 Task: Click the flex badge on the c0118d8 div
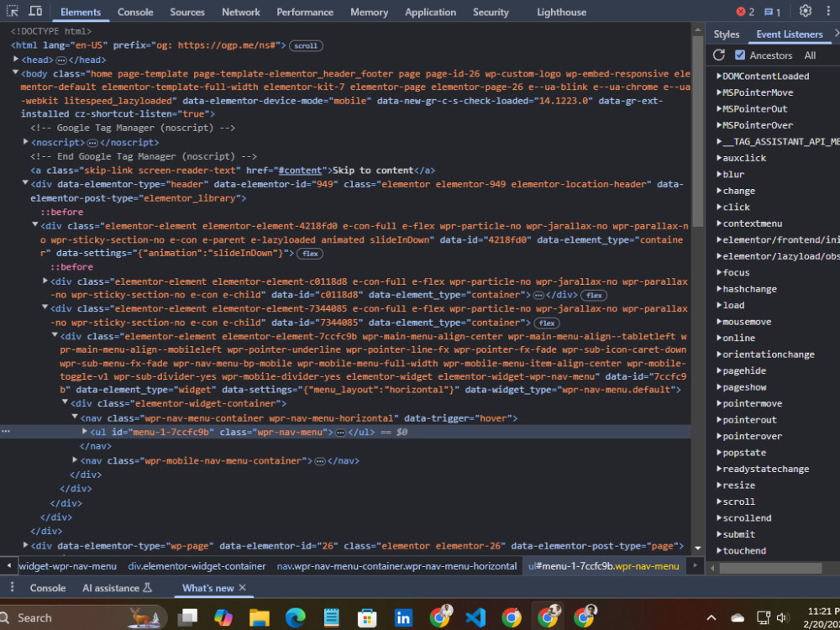[x=594, y=295]
